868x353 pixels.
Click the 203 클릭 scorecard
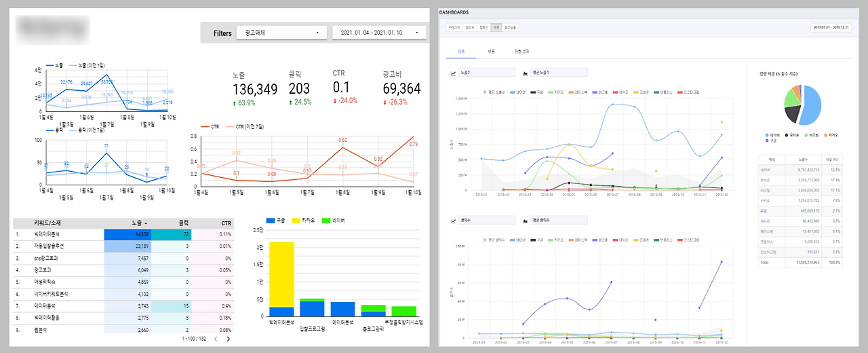[300, 89]
